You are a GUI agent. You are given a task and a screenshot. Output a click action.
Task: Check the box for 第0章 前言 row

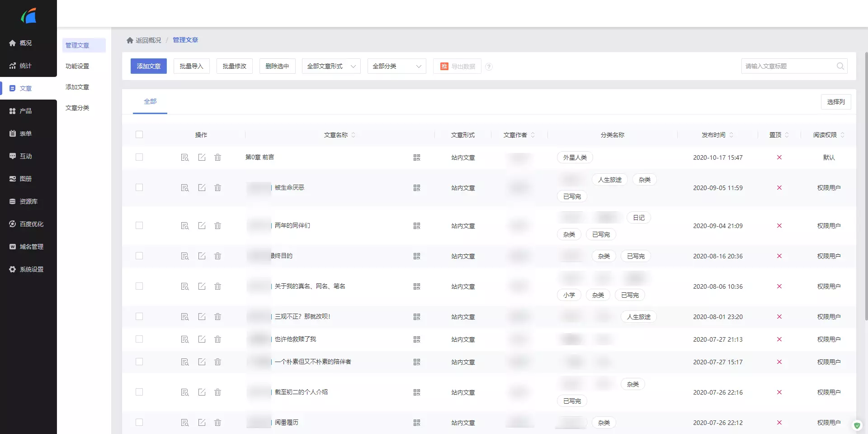point(139,157)
